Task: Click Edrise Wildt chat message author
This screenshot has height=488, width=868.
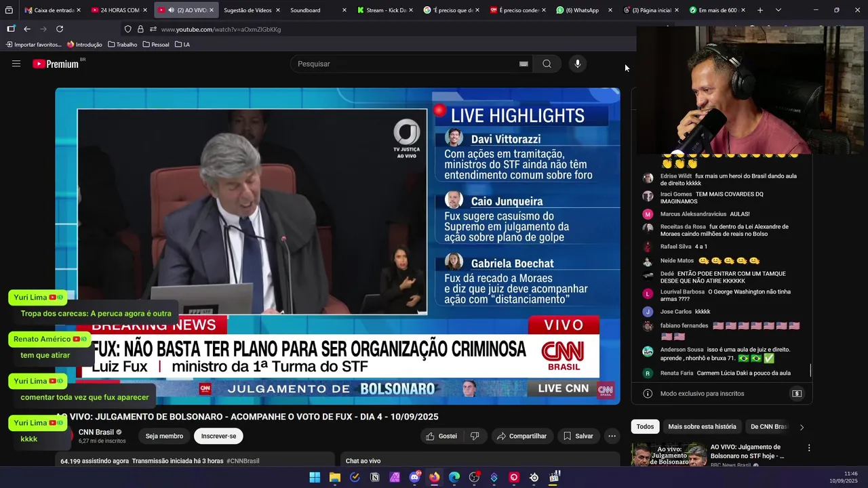Action: pyautogui.click(x=676, y=176)
